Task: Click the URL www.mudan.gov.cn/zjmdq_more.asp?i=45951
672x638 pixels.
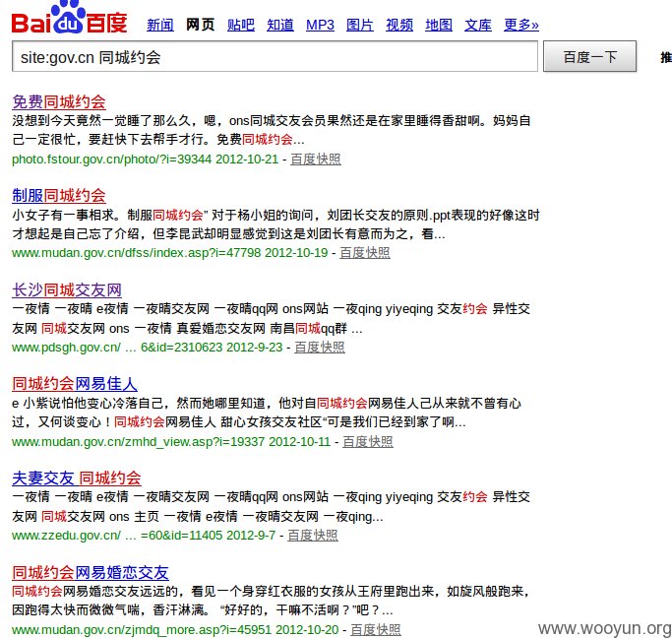Action: coord(142,630)
